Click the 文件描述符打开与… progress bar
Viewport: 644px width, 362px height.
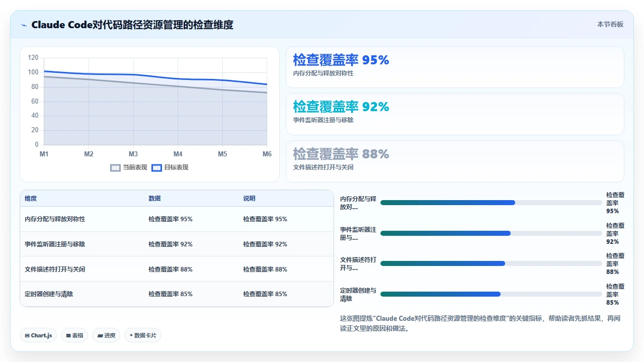pos(491,263)
